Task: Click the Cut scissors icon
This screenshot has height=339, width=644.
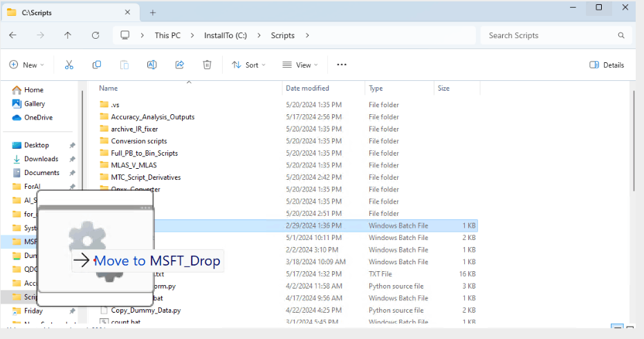Action: [69, 65]
